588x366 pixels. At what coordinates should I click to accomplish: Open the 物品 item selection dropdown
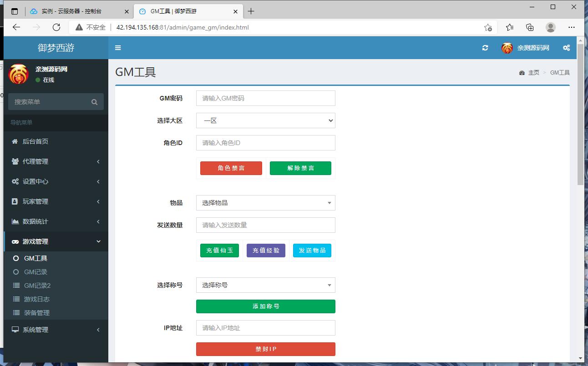tap(265, 202)
